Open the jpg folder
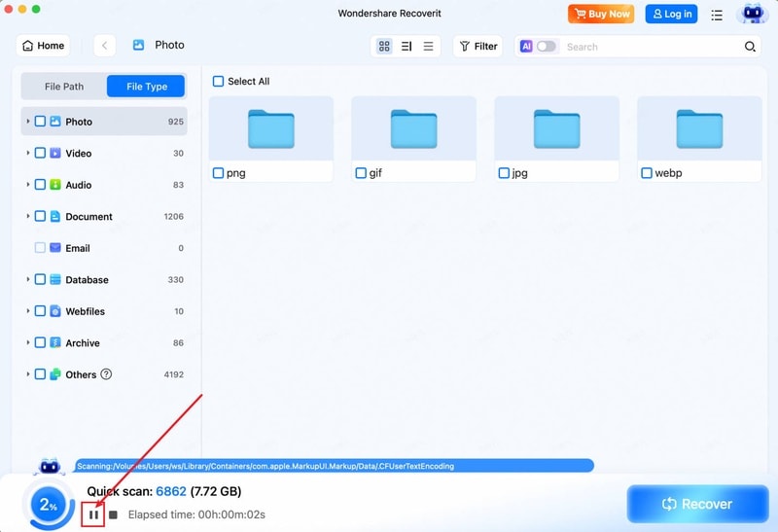This screenshot has width=778, height=532. pyautogui.click(x=556, y=129)
